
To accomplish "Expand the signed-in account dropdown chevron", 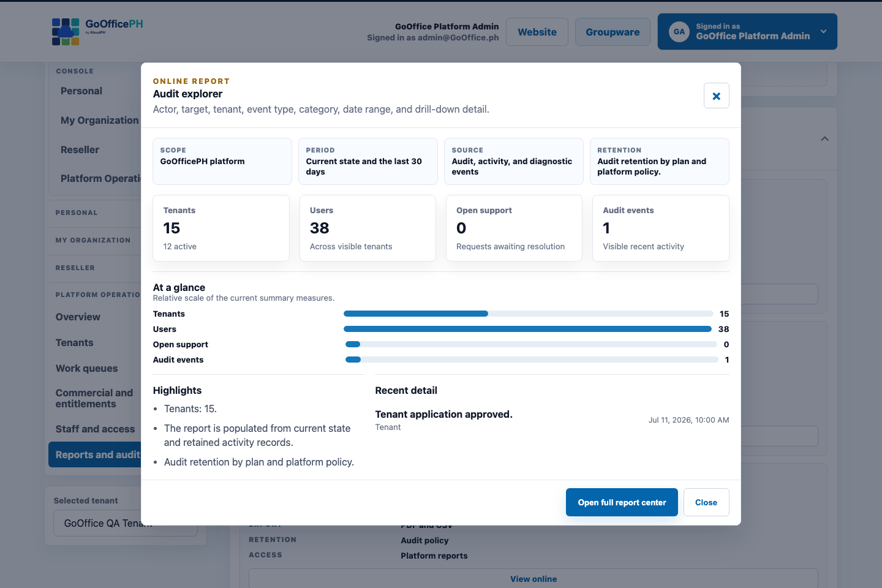I will coord(823,32).
